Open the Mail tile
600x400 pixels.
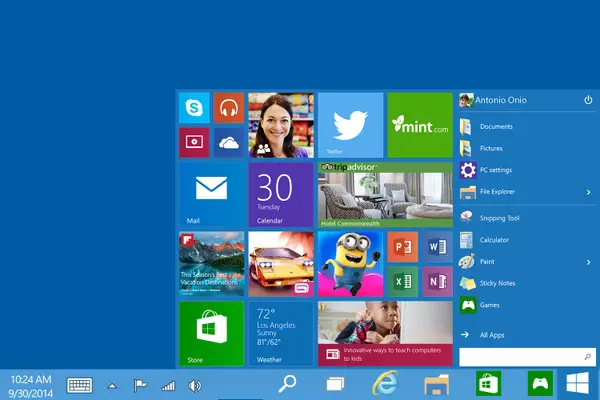point(212,195)
